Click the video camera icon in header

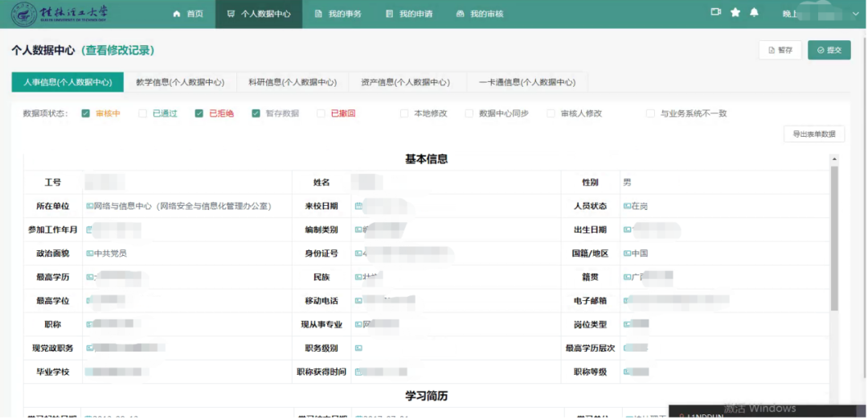(716, 13)
